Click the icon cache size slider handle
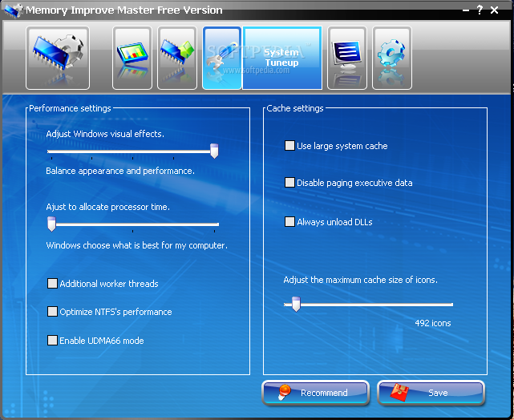This screenshot has width=514, height=420. click(x=296, y=305)
